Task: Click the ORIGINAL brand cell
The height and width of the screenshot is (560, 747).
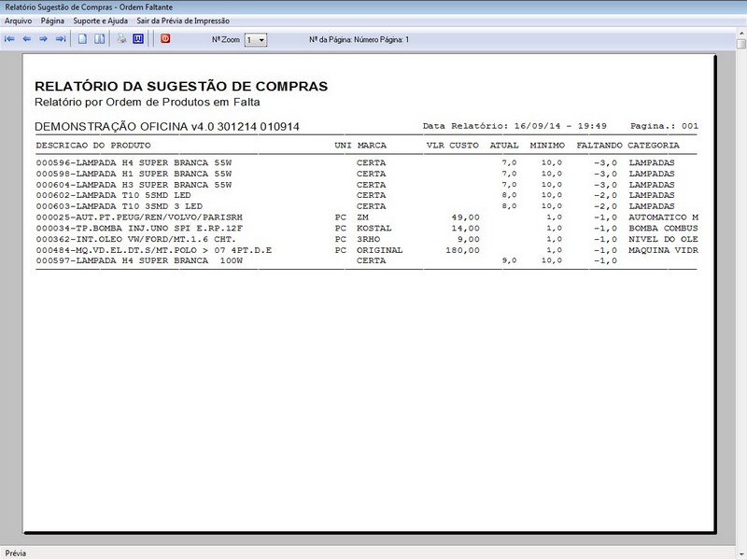Action: coord(380,250)
